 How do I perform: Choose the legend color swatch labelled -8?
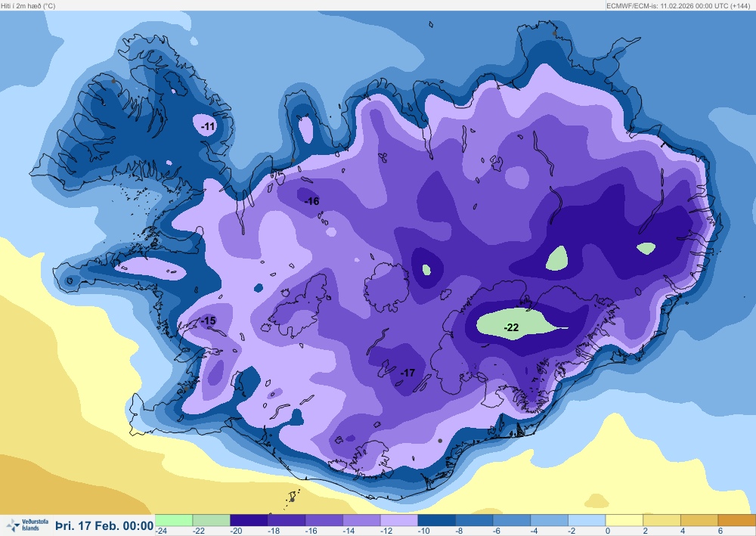[x=475, y=520]
